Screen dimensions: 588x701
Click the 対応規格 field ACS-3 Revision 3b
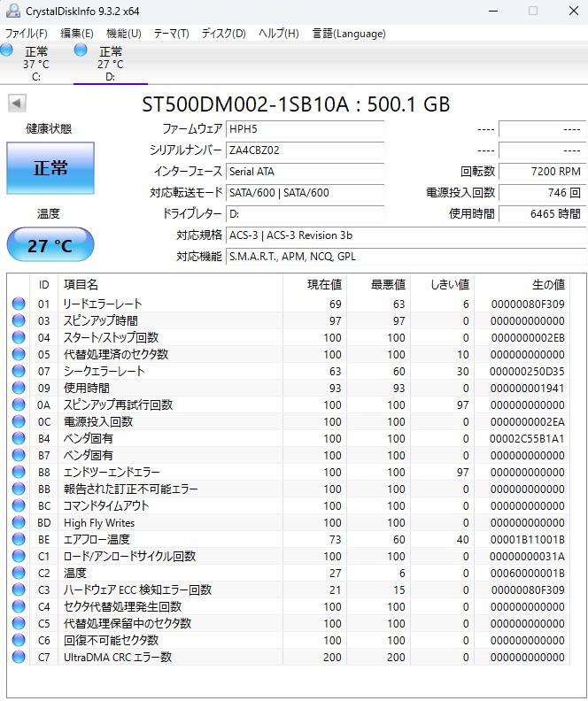coord(406,235)
